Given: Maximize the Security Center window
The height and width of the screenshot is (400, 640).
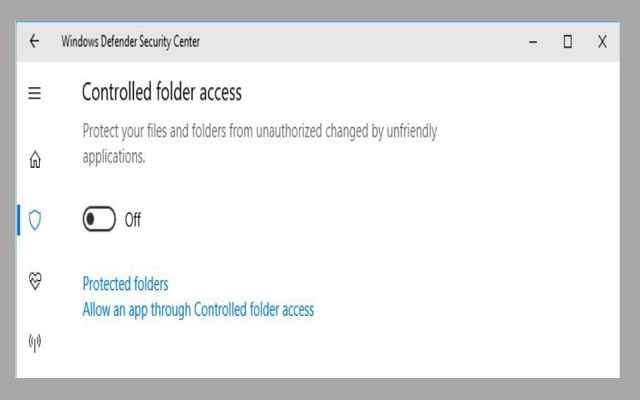Looking at the screenshot, I should (567, 42).
